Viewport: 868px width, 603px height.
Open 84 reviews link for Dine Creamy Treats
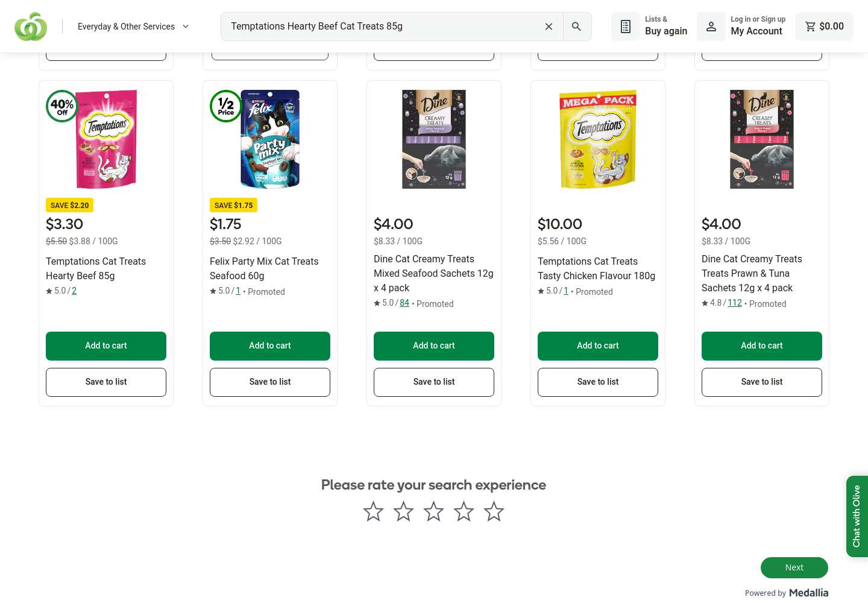(404, 303)
